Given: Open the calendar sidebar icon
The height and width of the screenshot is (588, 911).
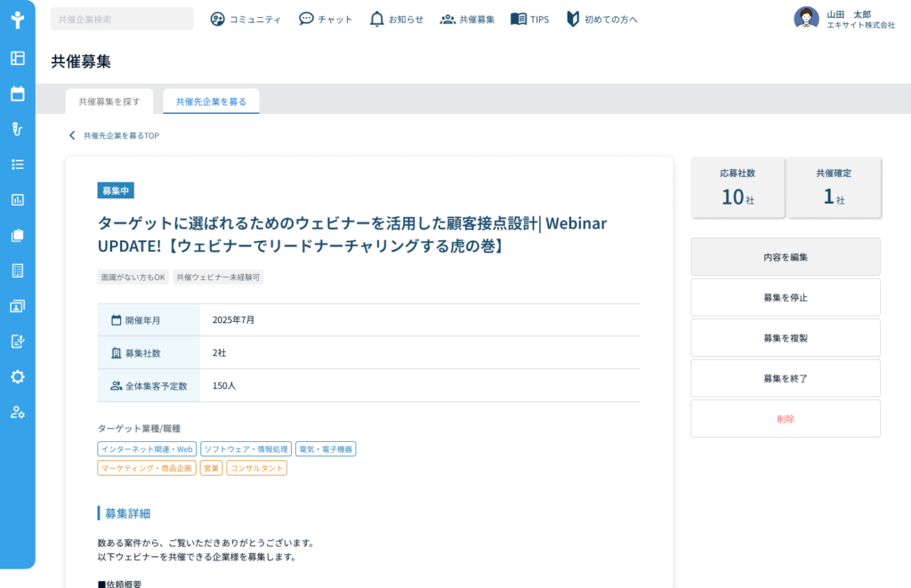Looking at the screenshot, I should (x=18, y=93).
